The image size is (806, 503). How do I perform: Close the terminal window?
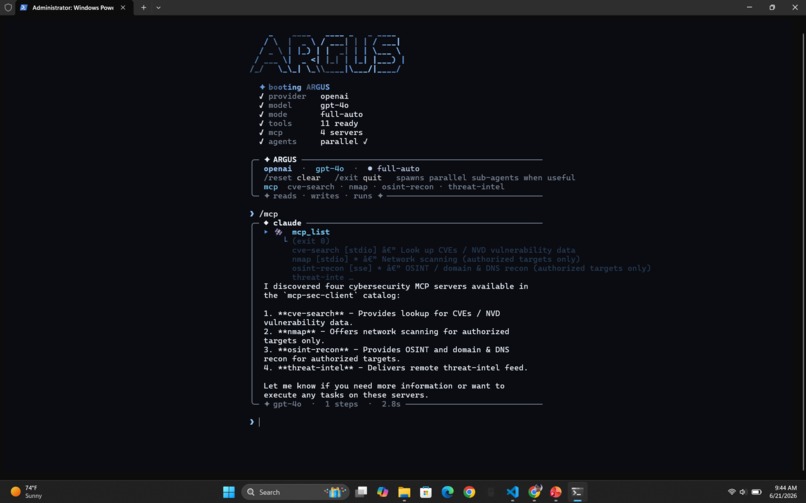click(795, 8)
